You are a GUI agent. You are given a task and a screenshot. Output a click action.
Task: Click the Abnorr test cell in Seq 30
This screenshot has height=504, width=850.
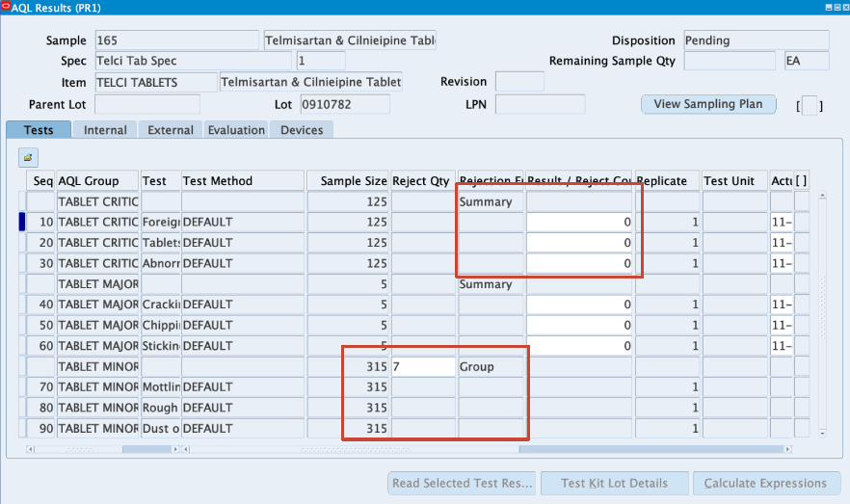click(x=160, y=263)
